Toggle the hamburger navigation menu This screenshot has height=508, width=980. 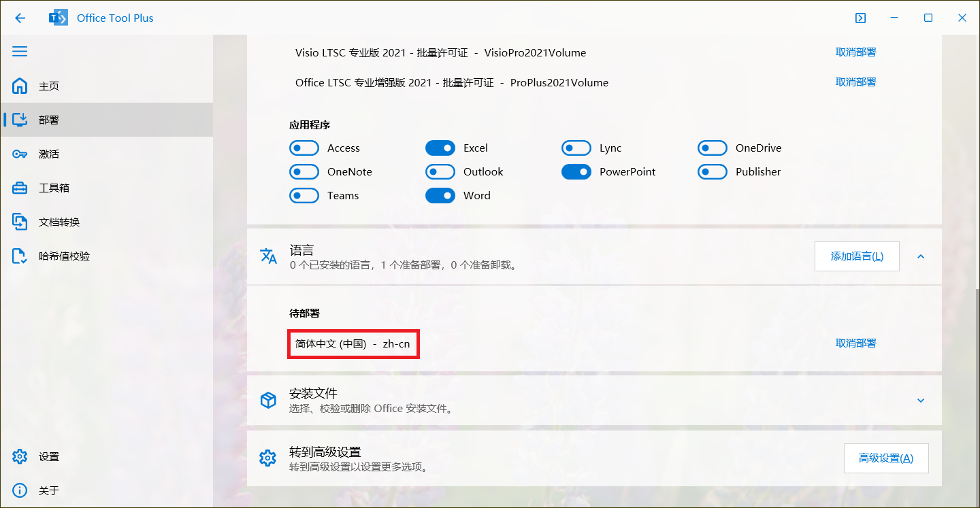pos(20,52)
